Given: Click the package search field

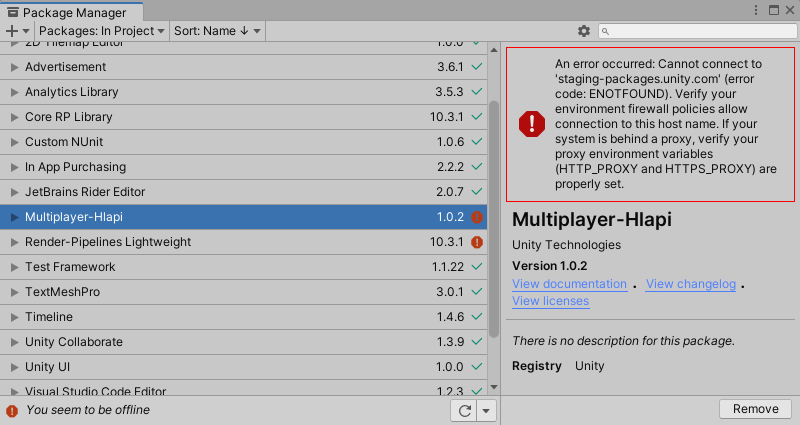Looking at the screenshot, I should pos(697,31).
